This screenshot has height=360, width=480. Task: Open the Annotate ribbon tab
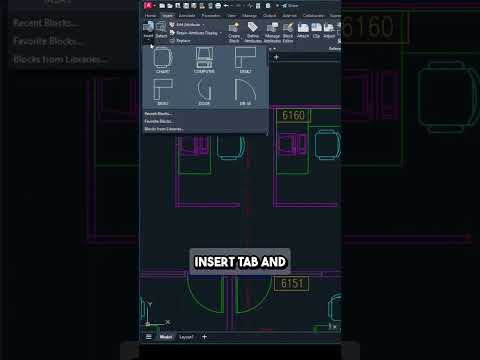click(x=187, y=16)
